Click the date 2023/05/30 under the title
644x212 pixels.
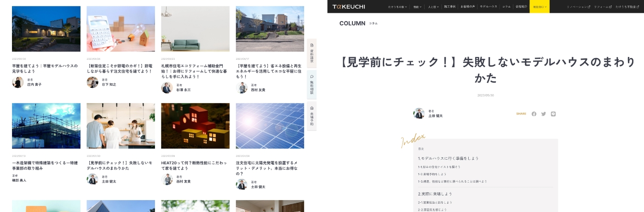pyautogui.click(x=486, y=95)
